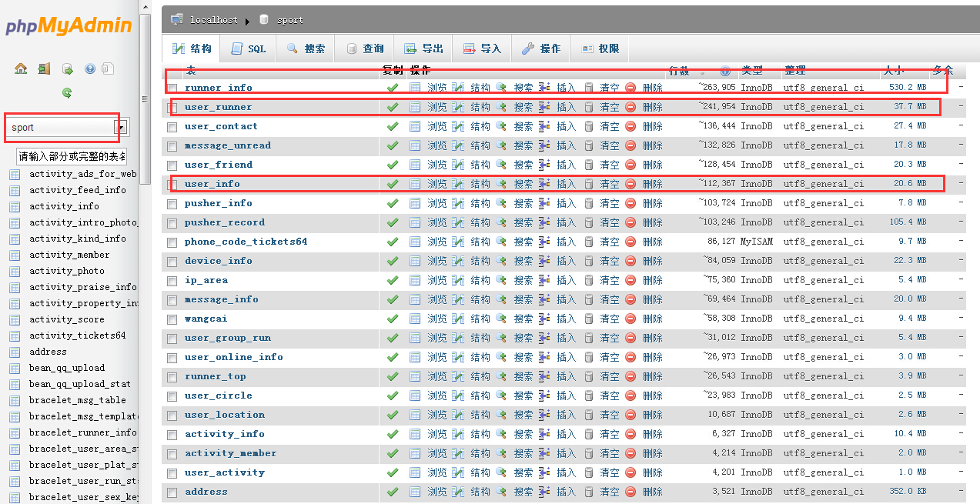Click empty icon for user_friend row
Viewport: 980px width, 504px height.
589,165
